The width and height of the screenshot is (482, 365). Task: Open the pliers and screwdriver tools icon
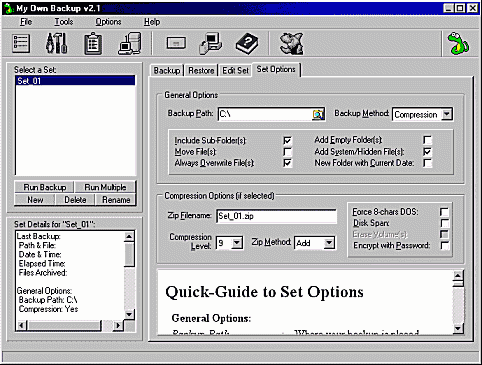tap(57, 43)
